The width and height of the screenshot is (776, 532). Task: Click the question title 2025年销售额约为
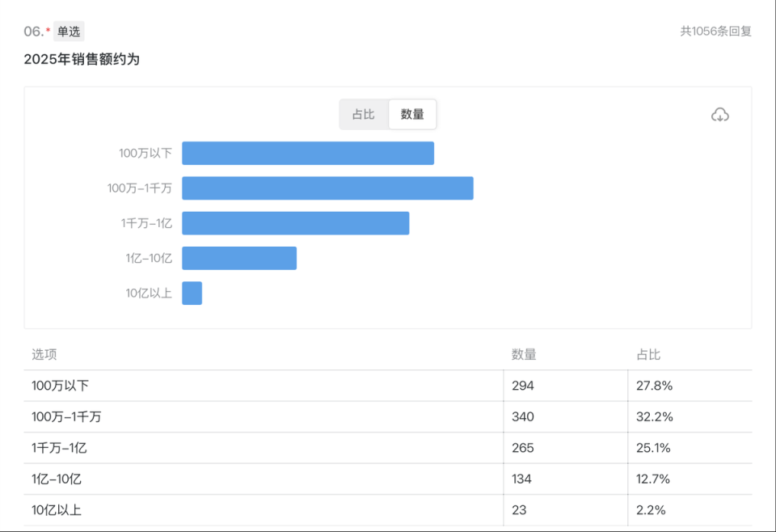click(82, 59)
